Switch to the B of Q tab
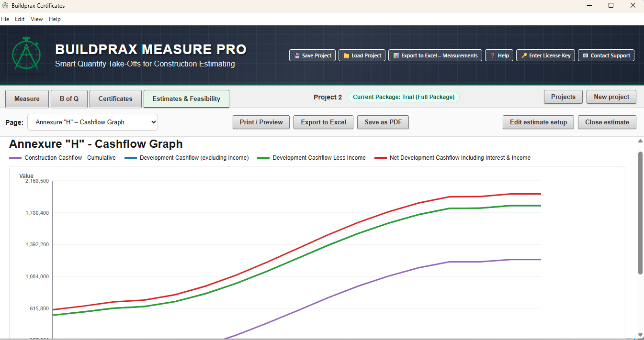Screen dimensions: 644x340 (69, 99)
